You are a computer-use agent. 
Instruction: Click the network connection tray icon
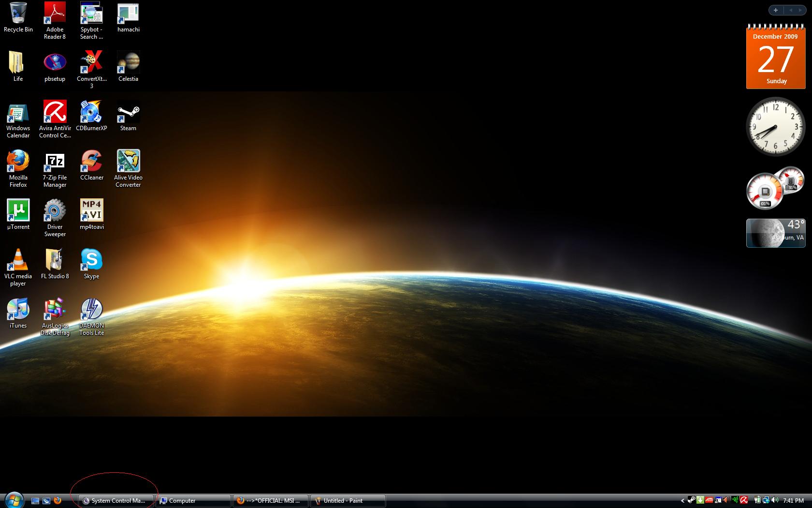766,501
